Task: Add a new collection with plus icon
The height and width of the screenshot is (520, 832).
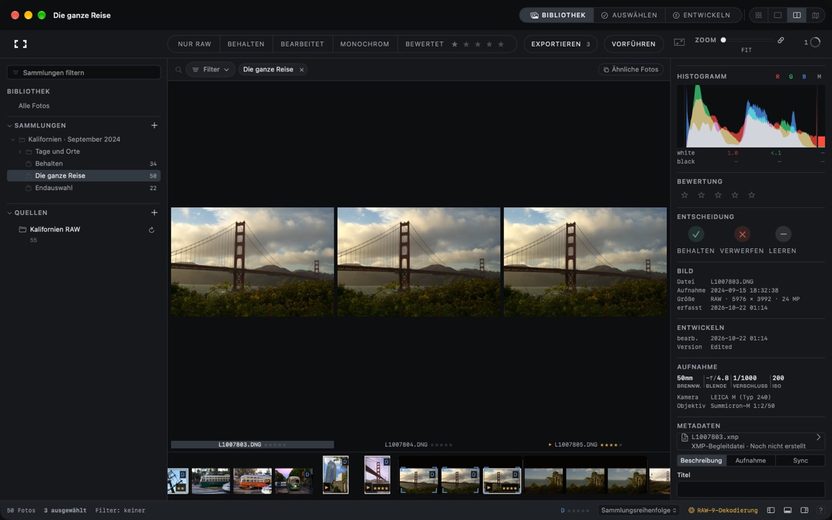Action: (154, 126)
